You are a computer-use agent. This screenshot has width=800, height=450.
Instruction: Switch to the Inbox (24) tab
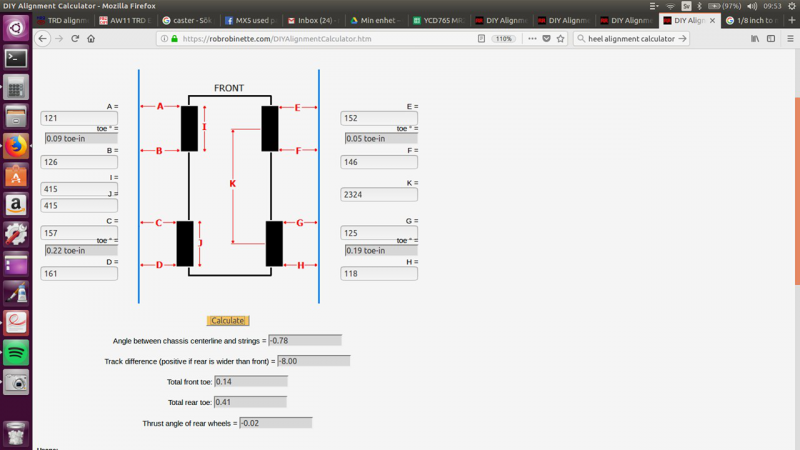pos(313,20)
